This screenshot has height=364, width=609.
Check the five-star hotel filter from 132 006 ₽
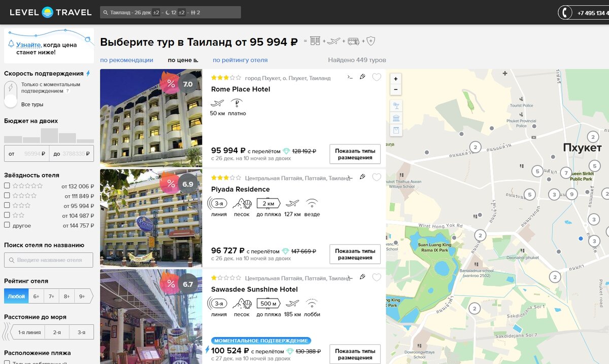coord(7,186)
